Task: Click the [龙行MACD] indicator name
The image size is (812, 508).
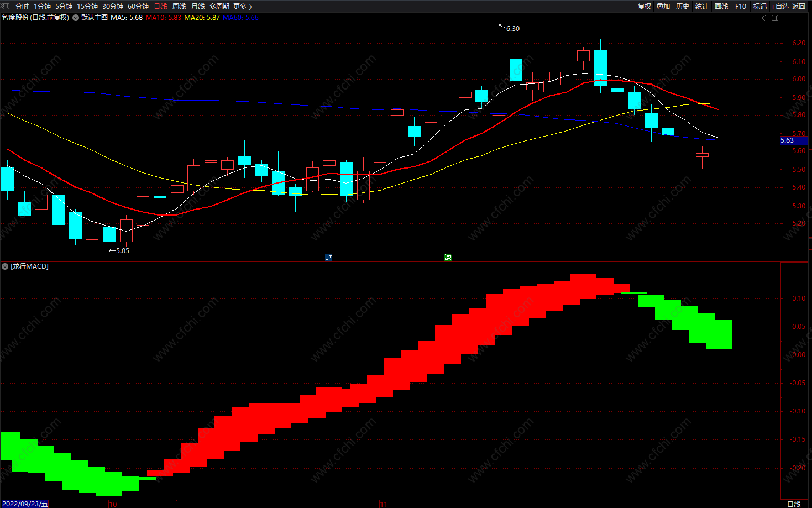Action: (30, 266)
